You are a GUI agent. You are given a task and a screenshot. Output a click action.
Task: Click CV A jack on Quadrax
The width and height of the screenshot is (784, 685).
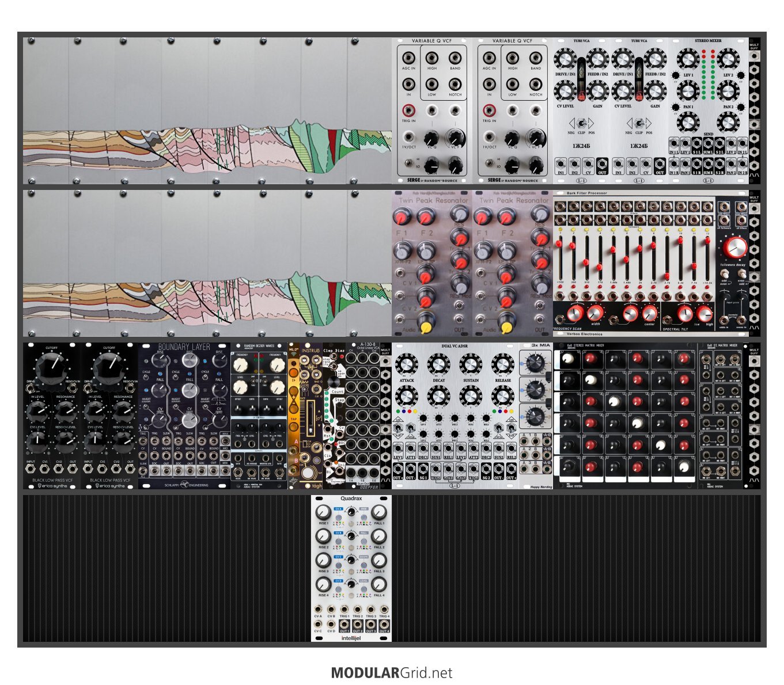pyautogui.click(x=318, y=610)
